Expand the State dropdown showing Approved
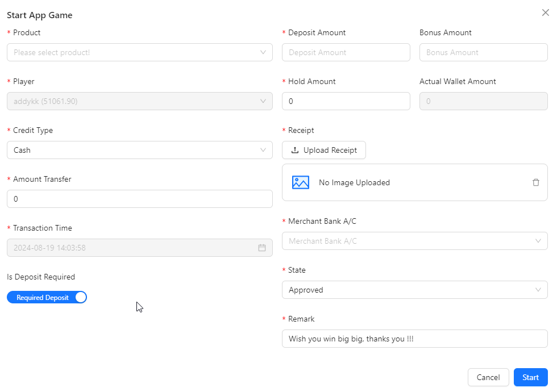 pyautogui.click(x=414, y=290)
